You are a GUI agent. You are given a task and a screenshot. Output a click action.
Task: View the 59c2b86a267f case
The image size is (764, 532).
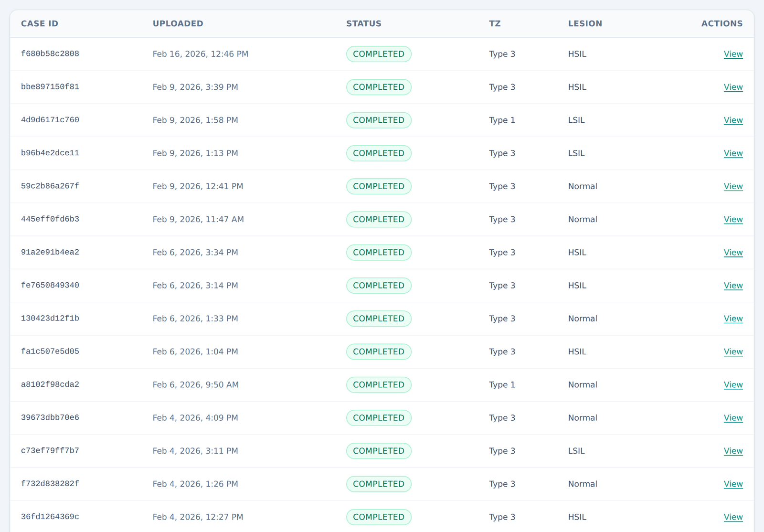[733, 186]
